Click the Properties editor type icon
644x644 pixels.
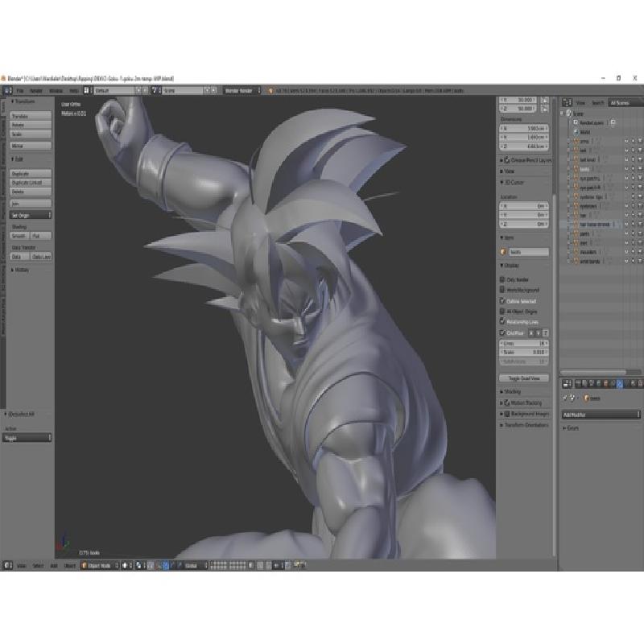[x=568, y=384]
